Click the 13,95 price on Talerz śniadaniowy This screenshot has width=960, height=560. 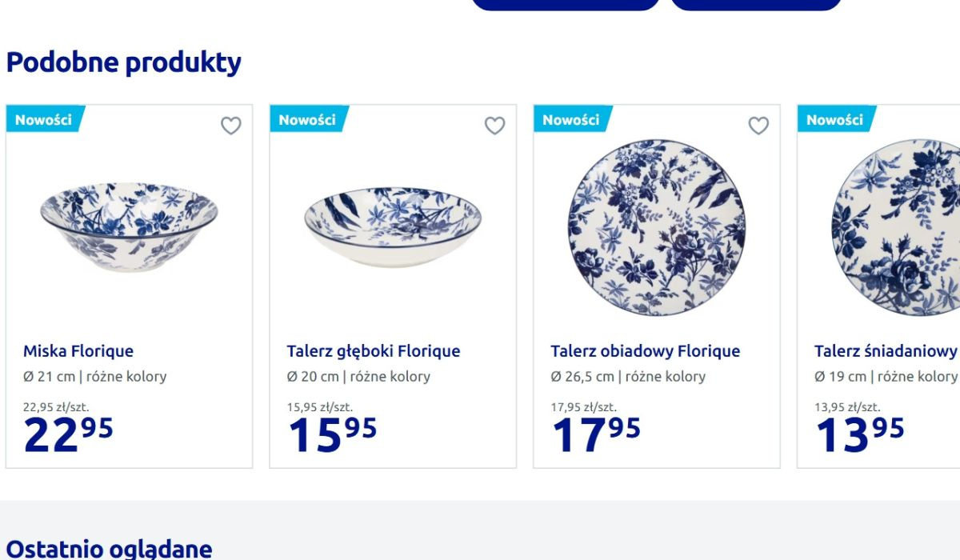pos(859,434)
